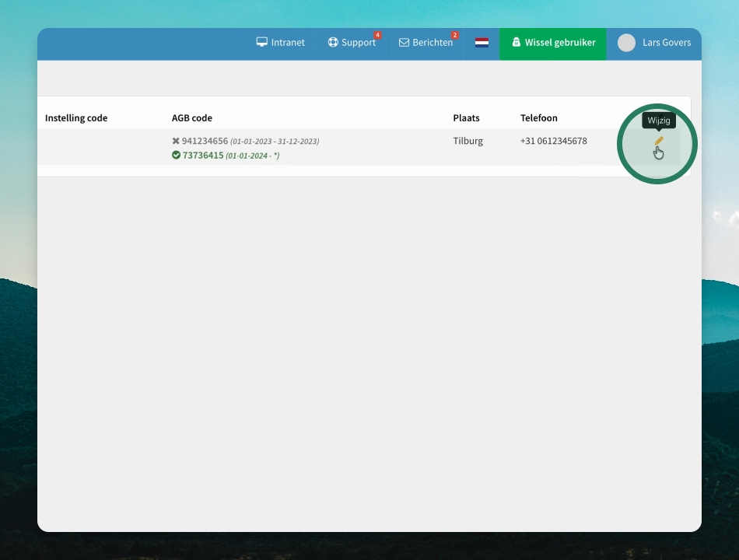The image size is (739, 560).
Task: Click the Berichten envelope icon
Action: click(404, 43)
